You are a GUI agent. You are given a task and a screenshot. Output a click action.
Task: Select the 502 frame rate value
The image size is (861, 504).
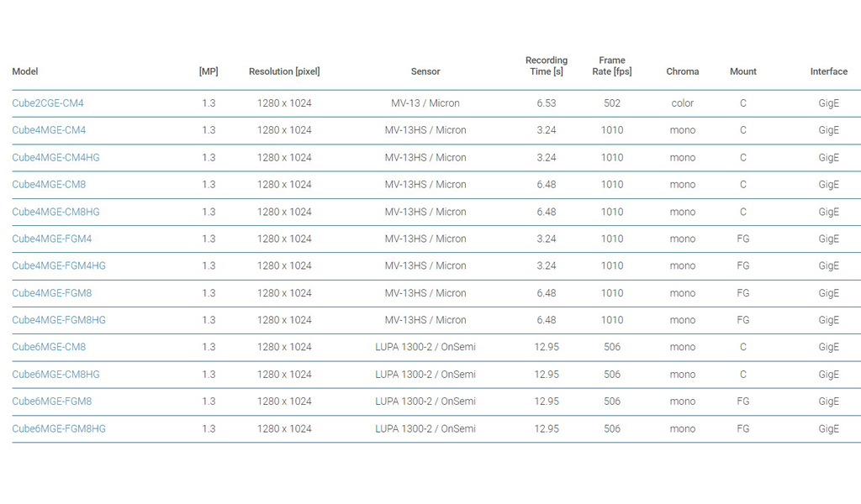point(612,103)
